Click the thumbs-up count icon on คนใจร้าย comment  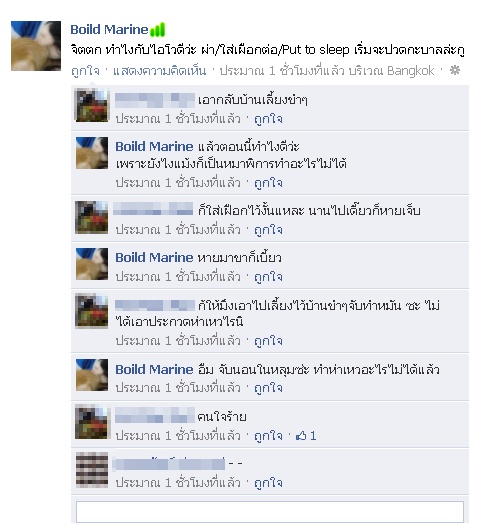(x=301, y=436)
